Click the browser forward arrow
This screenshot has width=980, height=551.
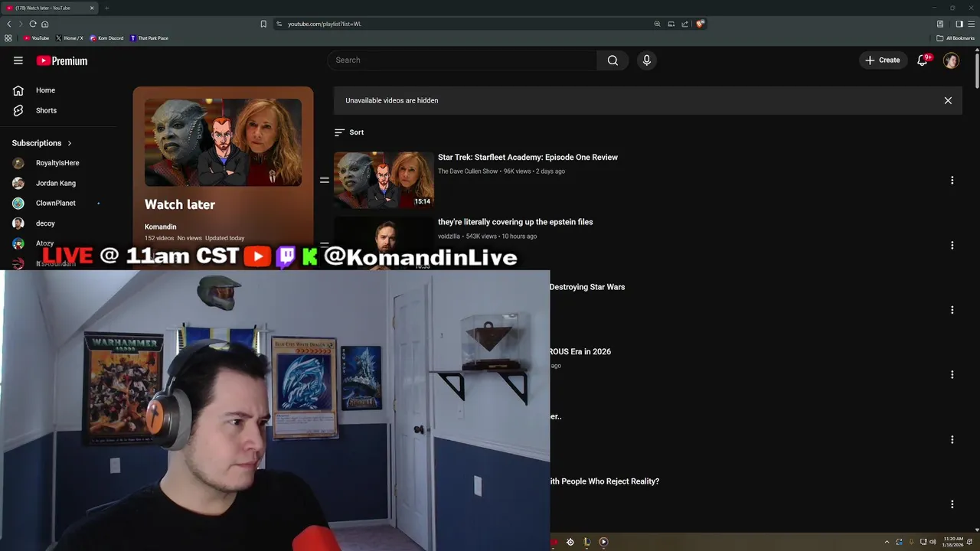pyautogui.click(x=21, y=24)
